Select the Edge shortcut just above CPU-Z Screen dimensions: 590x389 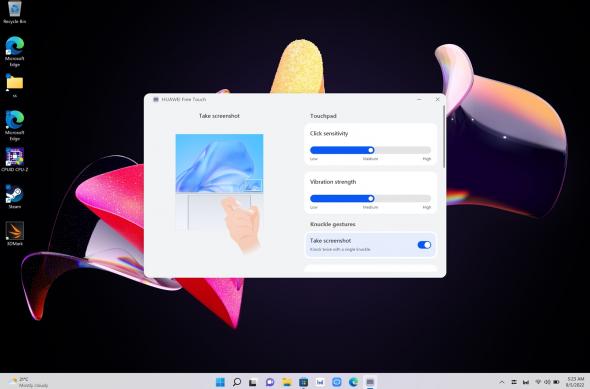pos(15,126)
